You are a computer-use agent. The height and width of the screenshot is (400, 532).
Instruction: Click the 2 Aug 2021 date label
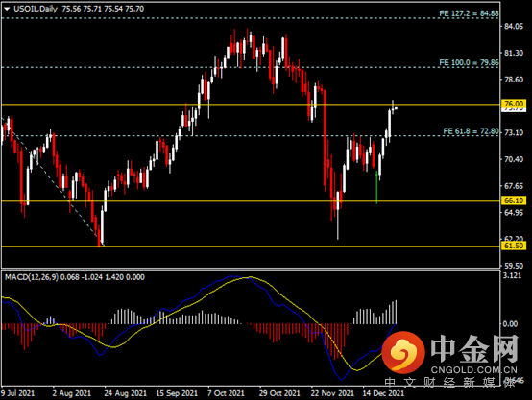(x=72, y=393)
